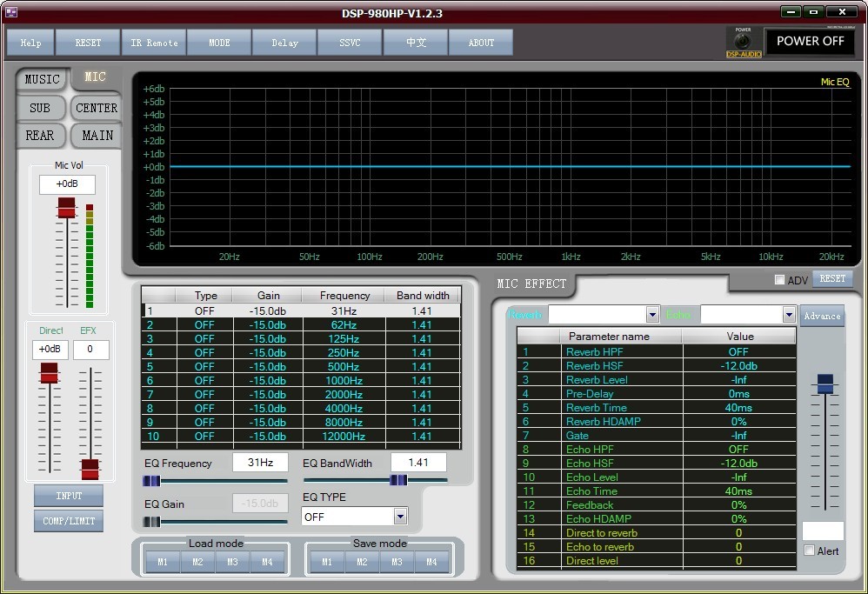868x594 pixels.
Task: Switch to the SUB tab
Action: 40,109
